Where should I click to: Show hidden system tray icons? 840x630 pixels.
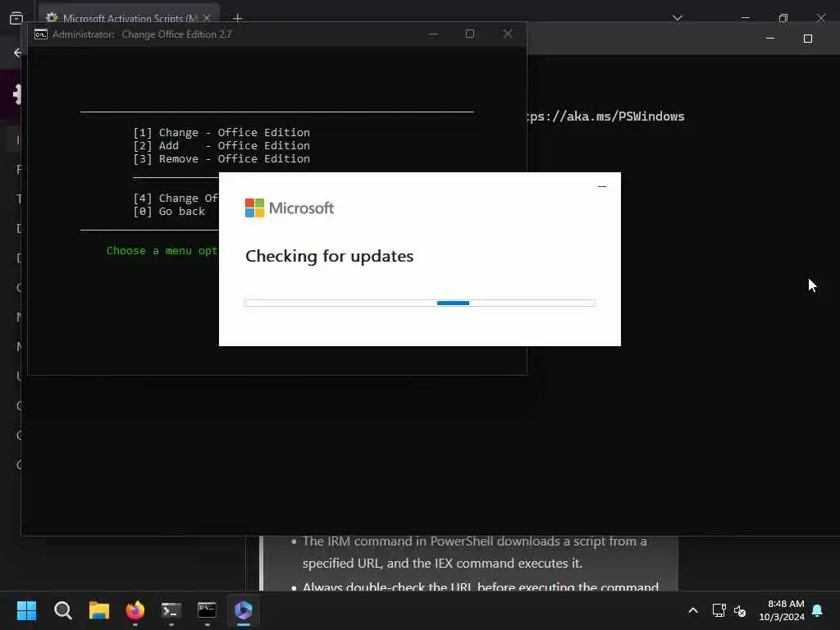692,610
